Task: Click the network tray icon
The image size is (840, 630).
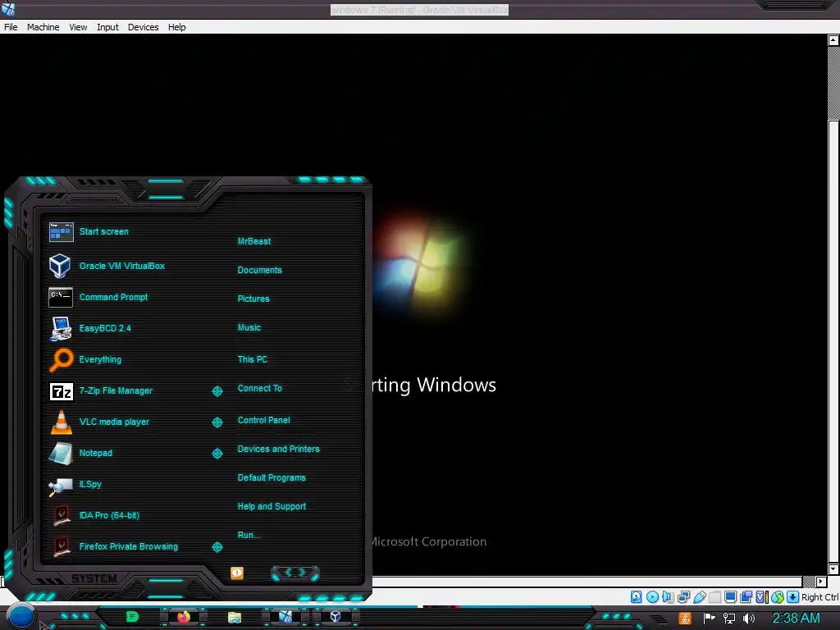Action: point(729,619)
